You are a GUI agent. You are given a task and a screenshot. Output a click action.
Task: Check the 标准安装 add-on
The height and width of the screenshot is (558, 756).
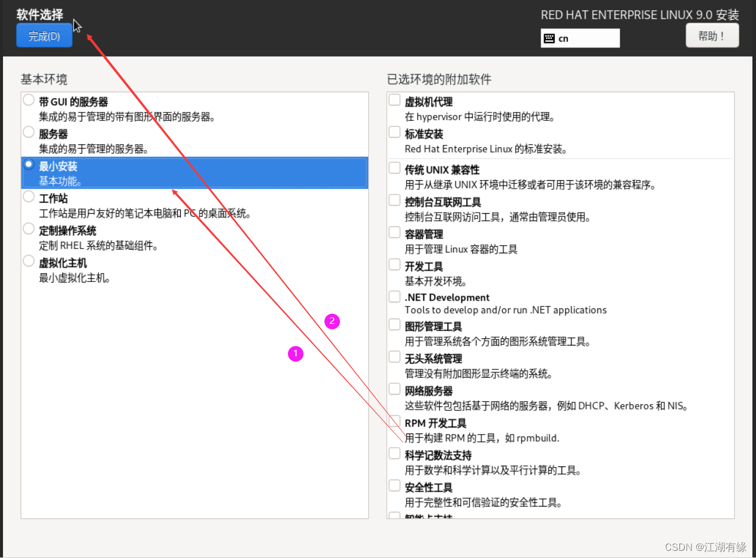tap(394, 132)
